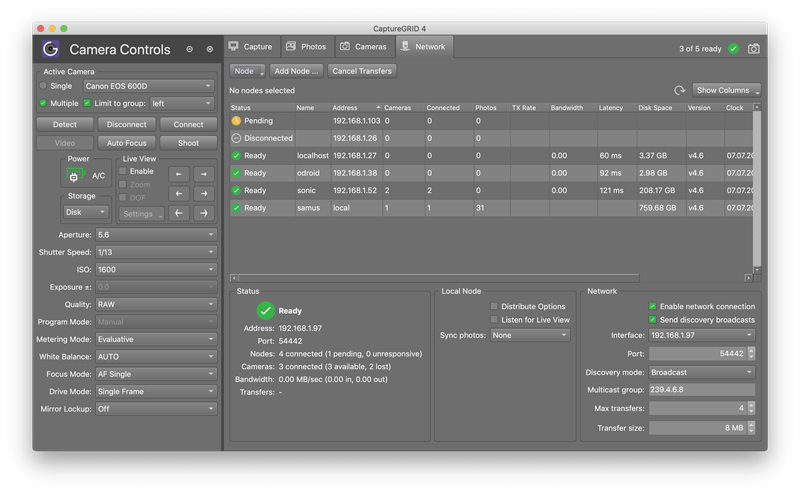Click the bottom left arrow in Live View
The width and height of the screenshot is (800, 494).
pos(179,213)
